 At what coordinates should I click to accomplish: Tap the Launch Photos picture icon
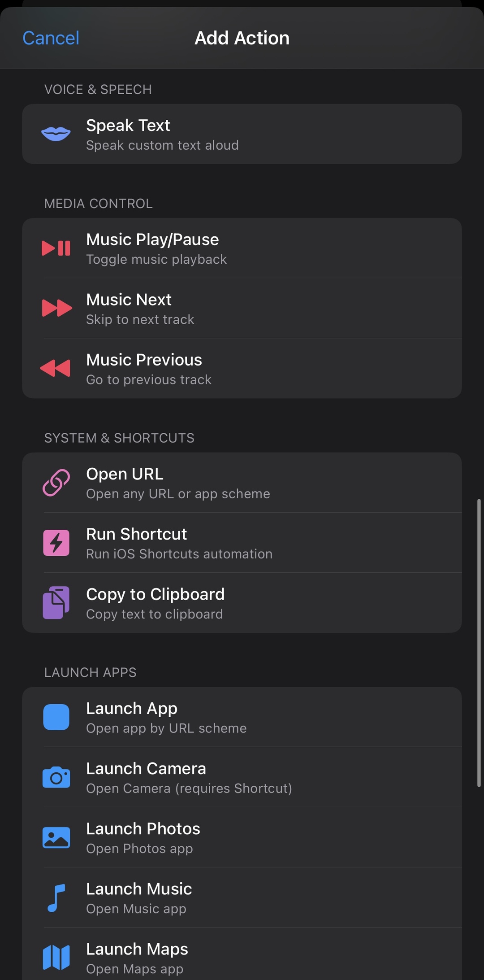pyautogui.click(x=56, y=837)
